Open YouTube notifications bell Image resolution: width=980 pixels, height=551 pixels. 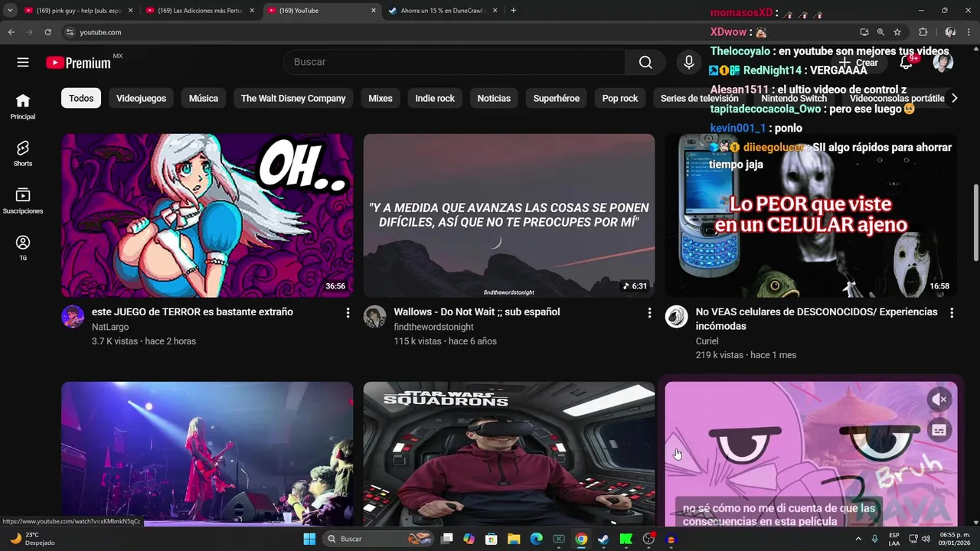[906, 63]
